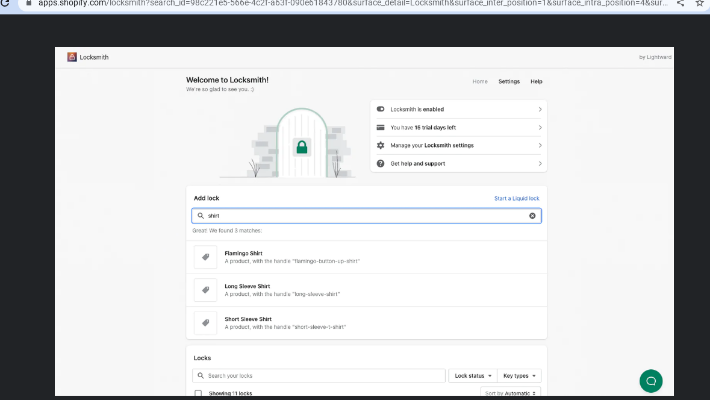Screen dimensions: 710x400
Task: Click the browser address bar URL
Action: [x=353, y=3]
